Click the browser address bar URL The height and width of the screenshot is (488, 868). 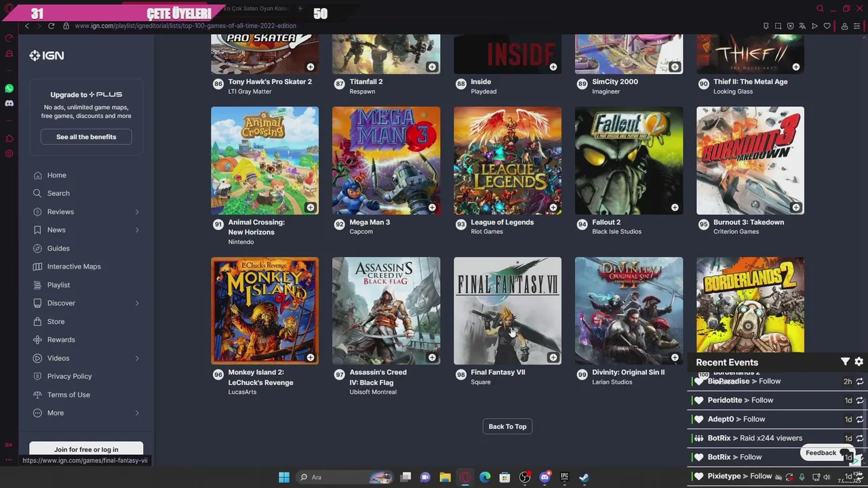[185, 26]
